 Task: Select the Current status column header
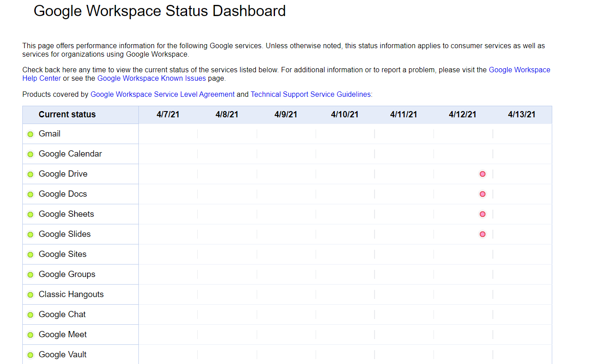tap(67, 115)
